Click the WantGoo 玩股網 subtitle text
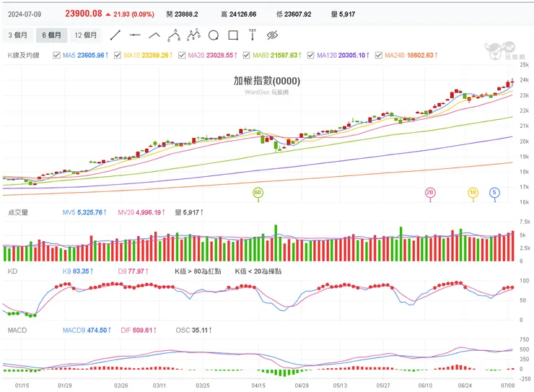Screen dimensions: 534x392 267,92
